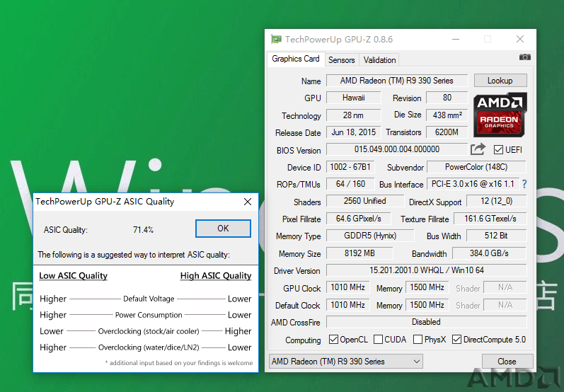Click OK in the ASIC Quality dialog
Image resolution: width=564 pixels, height=392 pixels.
click(223, 229)
